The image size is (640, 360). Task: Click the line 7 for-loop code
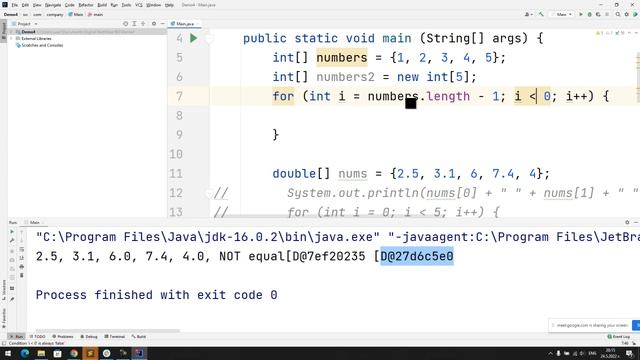(x=441, y=96)
